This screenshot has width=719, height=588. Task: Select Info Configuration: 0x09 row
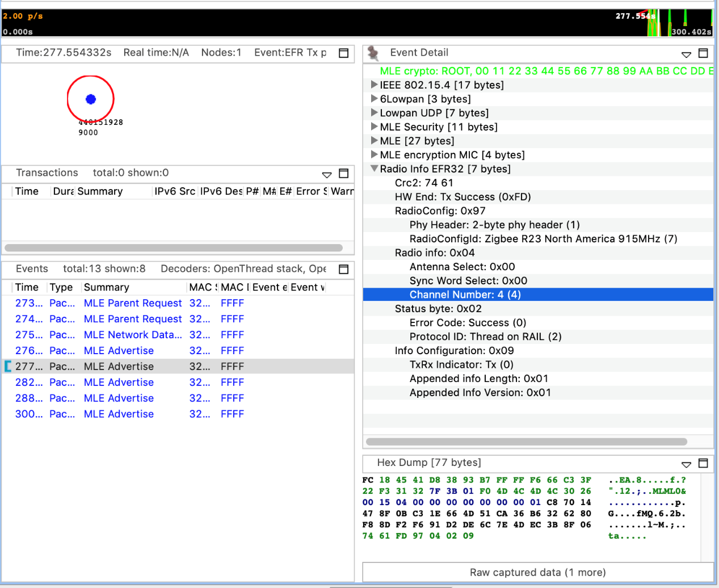538,351
